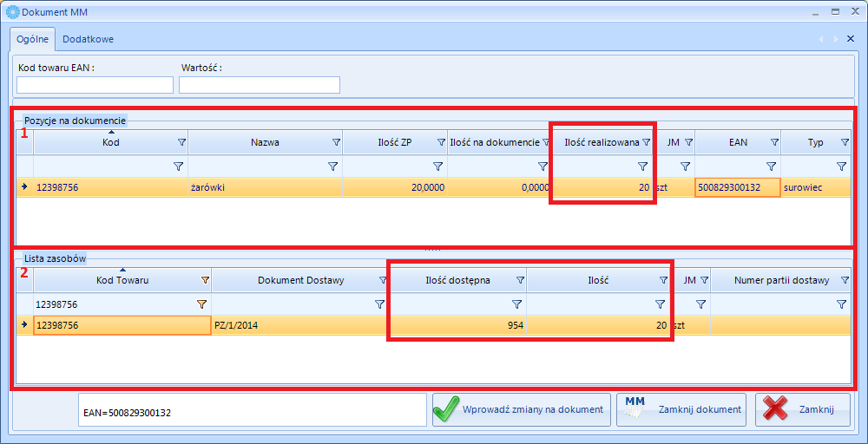Viewport: 868px width, 444px height.
Task: Open filter icon in Typ column header
Action: coord(845,143)
